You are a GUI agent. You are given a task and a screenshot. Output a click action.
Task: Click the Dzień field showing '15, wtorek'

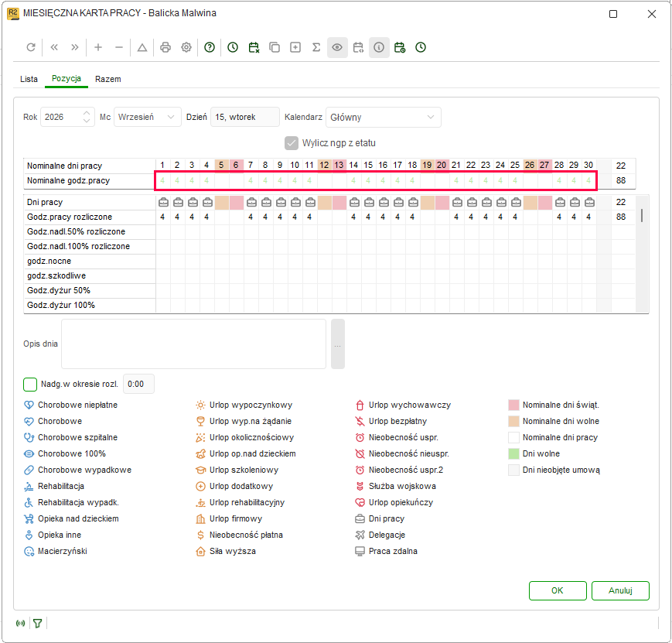pyautogui.click(x=244, y=117)
